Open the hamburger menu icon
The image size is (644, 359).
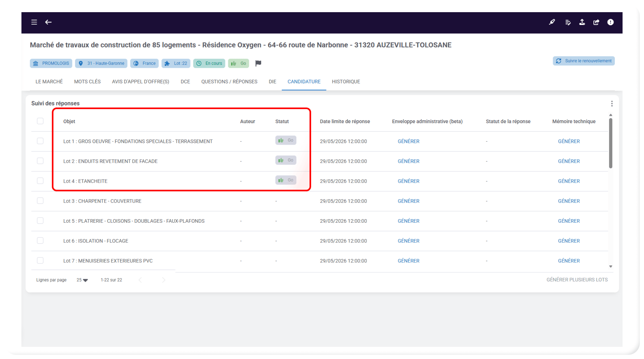point(34,22)
